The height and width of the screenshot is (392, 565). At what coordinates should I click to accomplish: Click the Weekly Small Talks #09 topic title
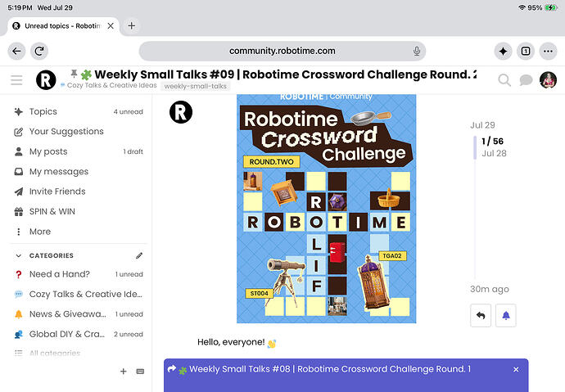pos(286,74)
